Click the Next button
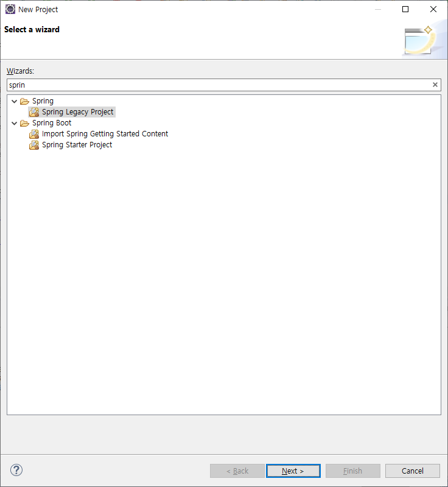Screen dimensions: 448x487 point(293,471)
